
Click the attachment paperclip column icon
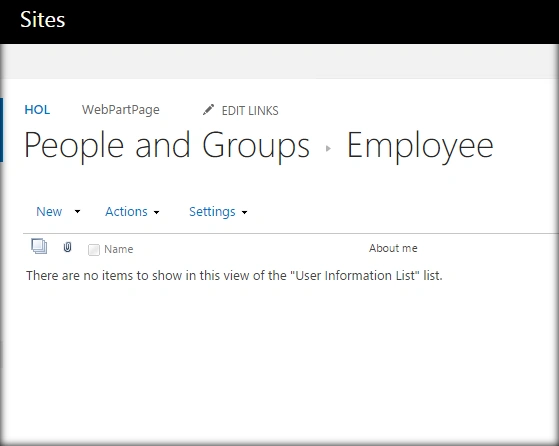[x=67, y=247]
